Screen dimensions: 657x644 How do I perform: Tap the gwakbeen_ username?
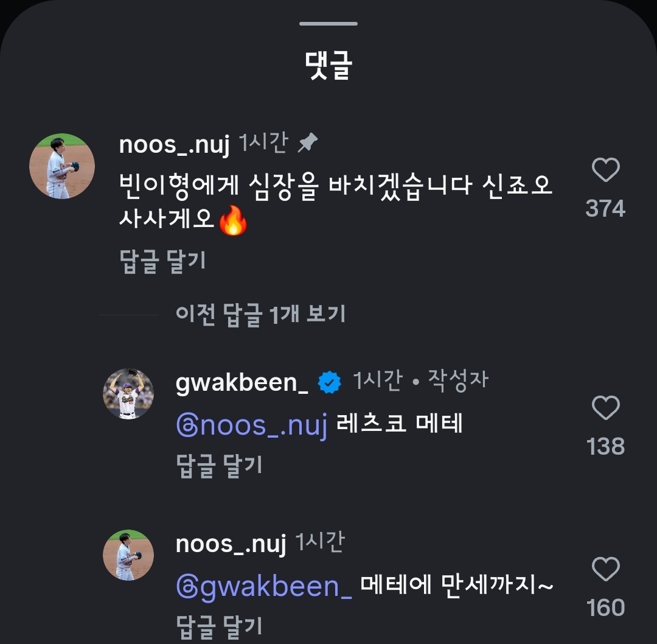(x=242, y=382)
